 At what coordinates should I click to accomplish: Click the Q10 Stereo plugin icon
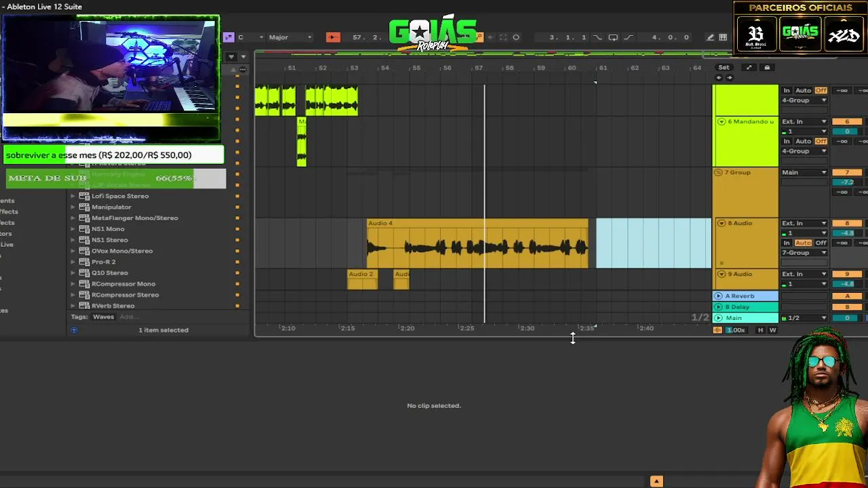(84, 273)
